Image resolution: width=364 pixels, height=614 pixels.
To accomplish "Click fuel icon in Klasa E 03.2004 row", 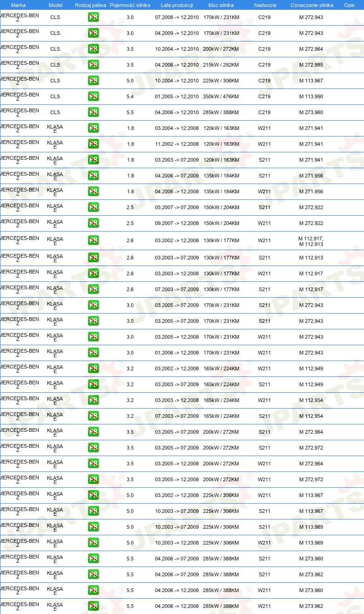I will pyautogui.click(x=93, y=128).
